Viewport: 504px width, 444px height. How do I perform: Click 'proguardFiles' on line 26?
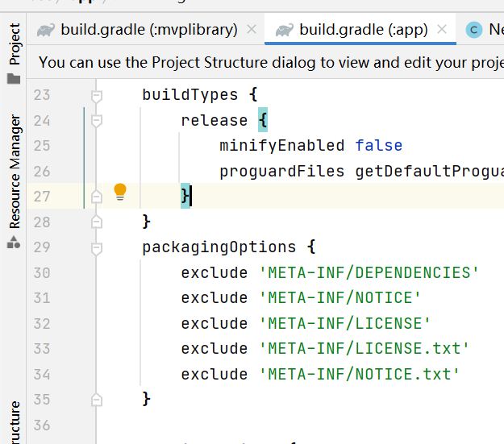pos(281,172)
